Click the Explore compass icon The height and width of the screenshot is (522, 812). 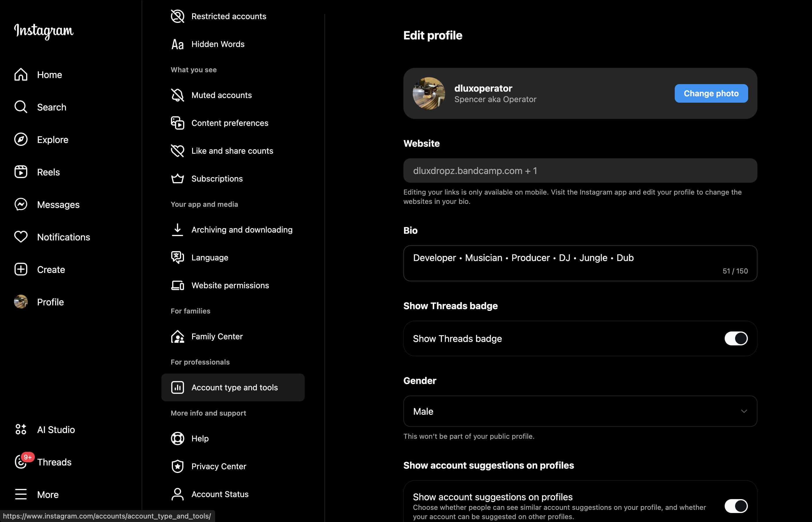[21, 139]
